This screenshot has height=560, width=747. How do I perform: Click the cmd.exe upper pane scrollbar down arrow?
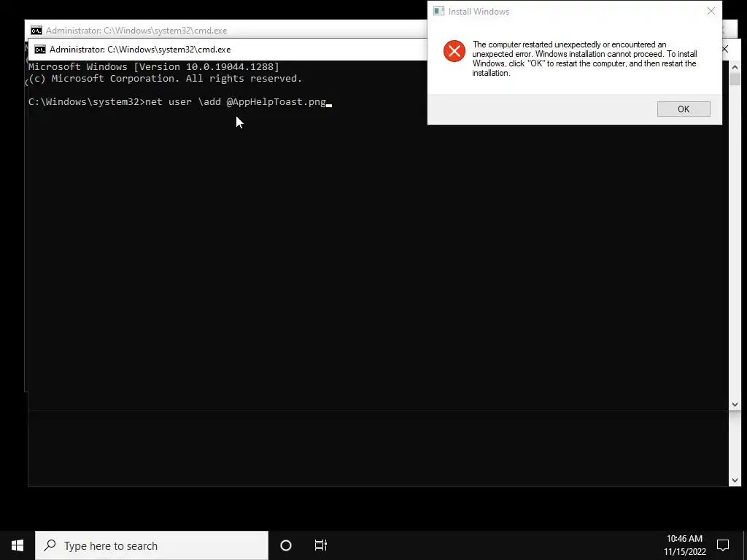pos(735,405)
